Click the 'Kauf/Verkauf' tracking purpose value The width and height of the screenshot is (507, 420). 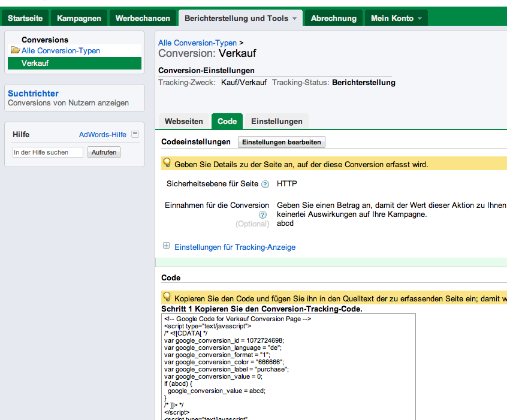coord(244,83)
